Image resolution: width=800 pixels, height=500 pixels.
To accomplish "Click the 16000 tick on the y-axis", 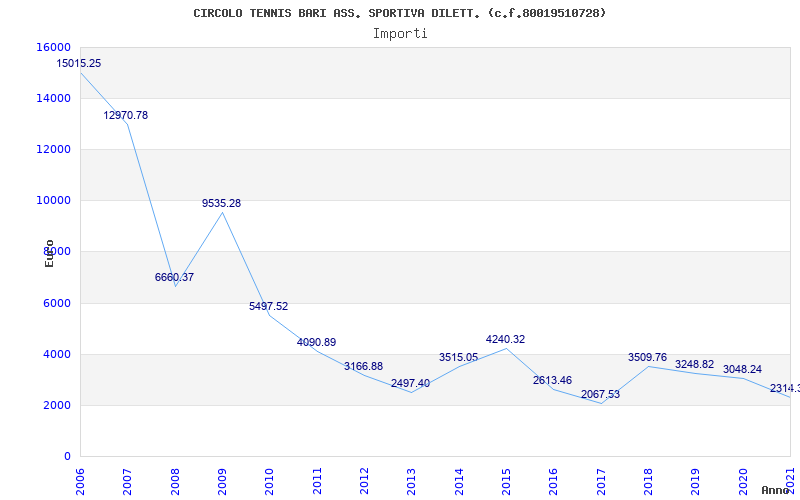I will pos(53,47).
